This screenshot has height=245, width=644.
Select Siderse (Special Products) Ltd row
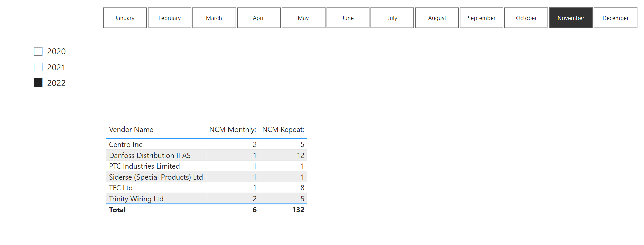pos(207,177)
